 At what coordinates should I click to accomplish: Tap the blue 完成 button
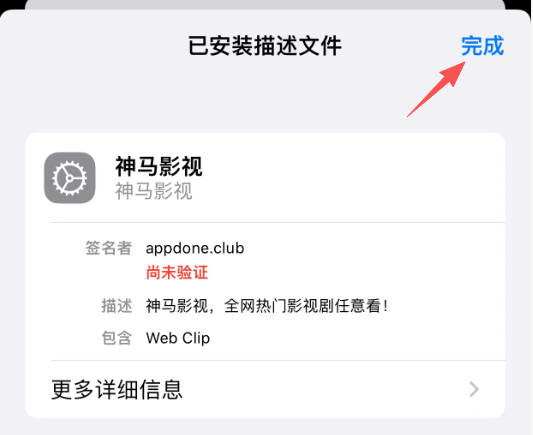(482, 46)
